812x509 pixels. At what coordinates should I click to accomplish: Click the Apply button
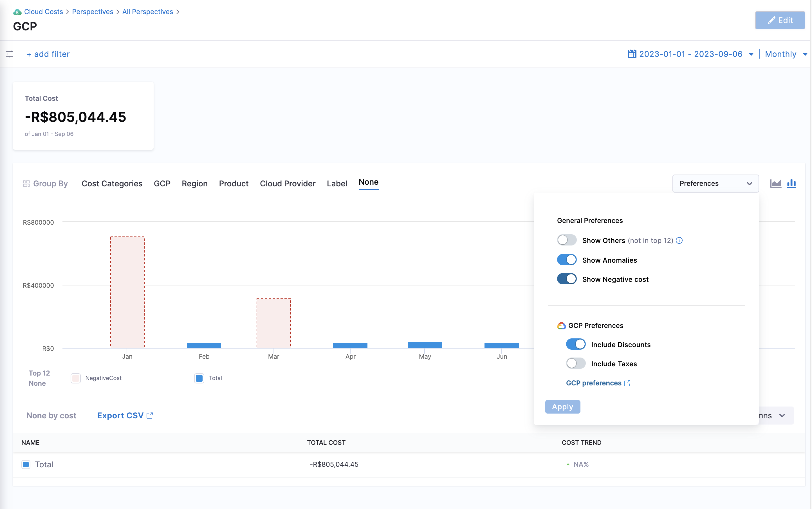coord(562,407)
